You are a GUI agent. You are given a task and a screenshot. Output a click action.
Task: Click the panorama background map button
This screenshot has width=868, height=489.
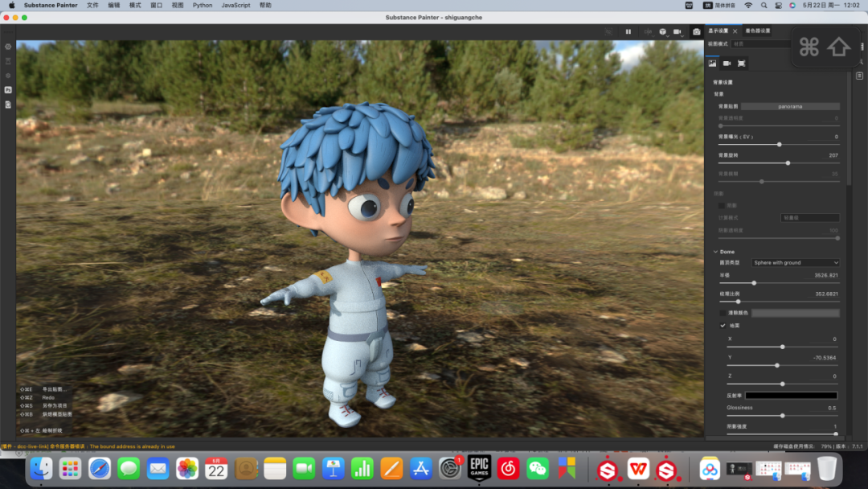790,106
